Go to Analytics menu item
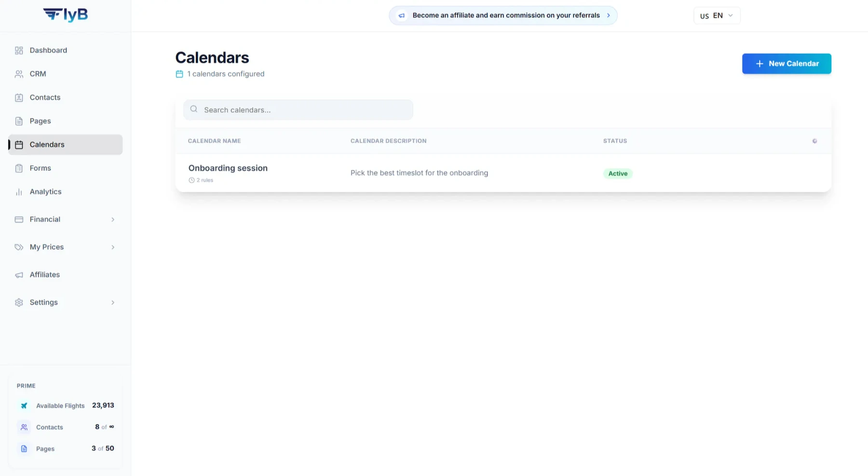Screen dimensions: 868x476 point(65,192)
